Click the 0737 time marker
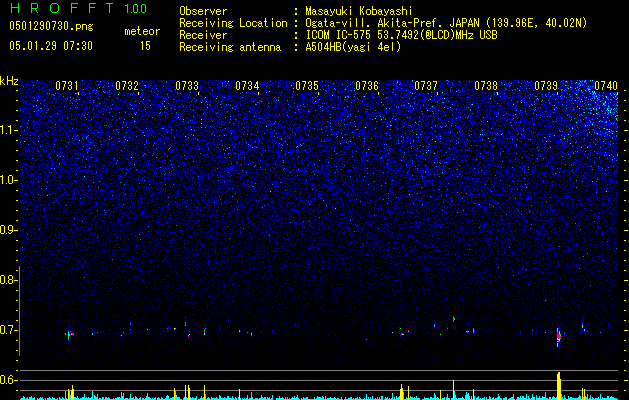This screenshot has height=400, width=629. (x=426, y=86)
